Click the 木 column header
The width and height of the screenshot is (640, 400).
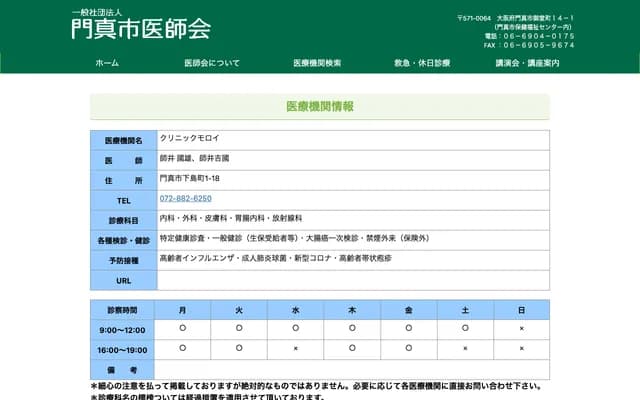(x=352, y=310)
